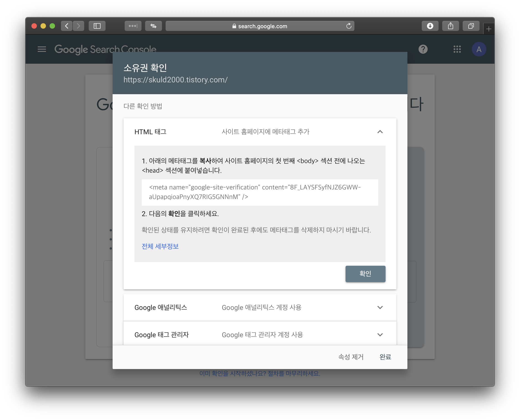Open the 이미 확인을 시작하셨나요 link
520x420 pixels.
260,374
